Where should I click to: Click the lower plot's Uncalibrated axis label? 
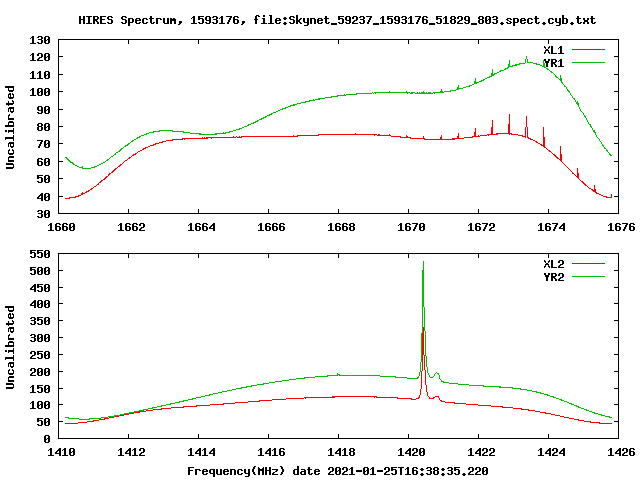pyautogui.click(x=10, y=347)
